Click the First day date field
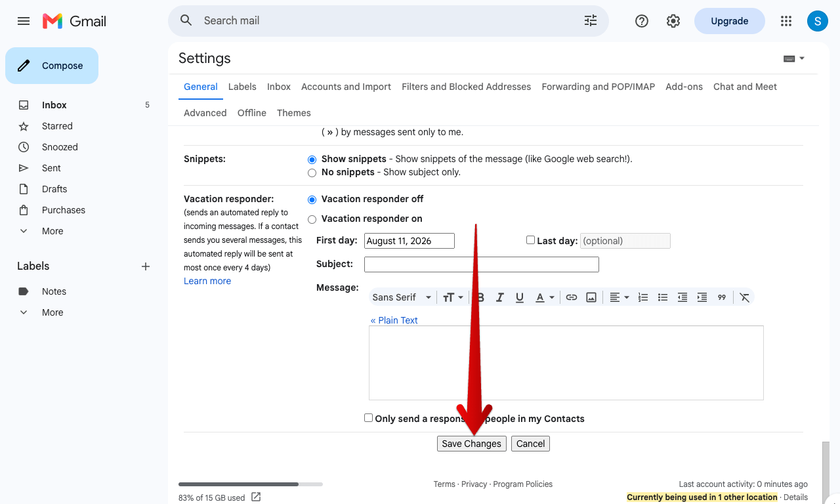This screenshot has height=504, width=840. coord(409,241)
